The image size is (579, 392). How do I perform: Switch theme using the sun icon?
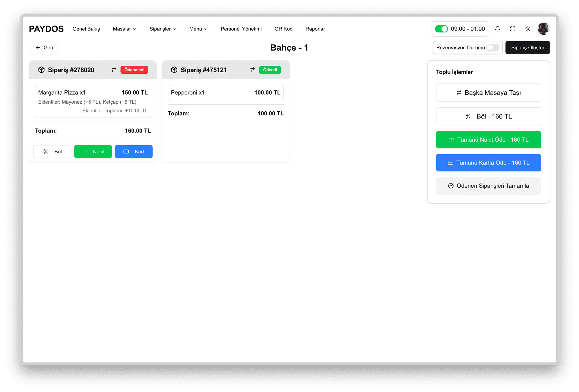[x=528, y=29]
